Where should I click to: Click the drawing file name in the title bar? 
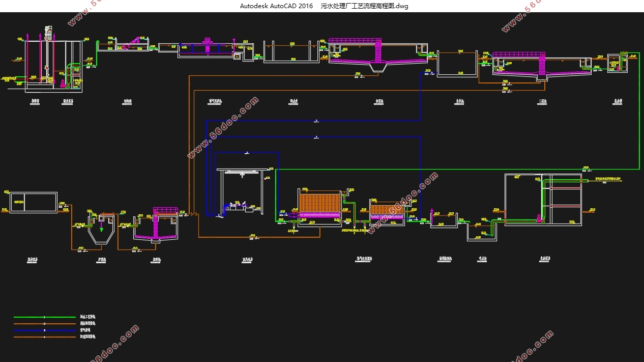click(x=364, y=6)
